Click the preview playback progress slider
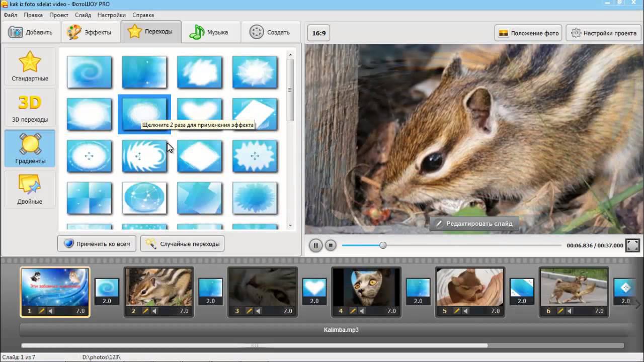Image resolution: width=644 pixels, height=362 pixels. click(x=451, y=245)
